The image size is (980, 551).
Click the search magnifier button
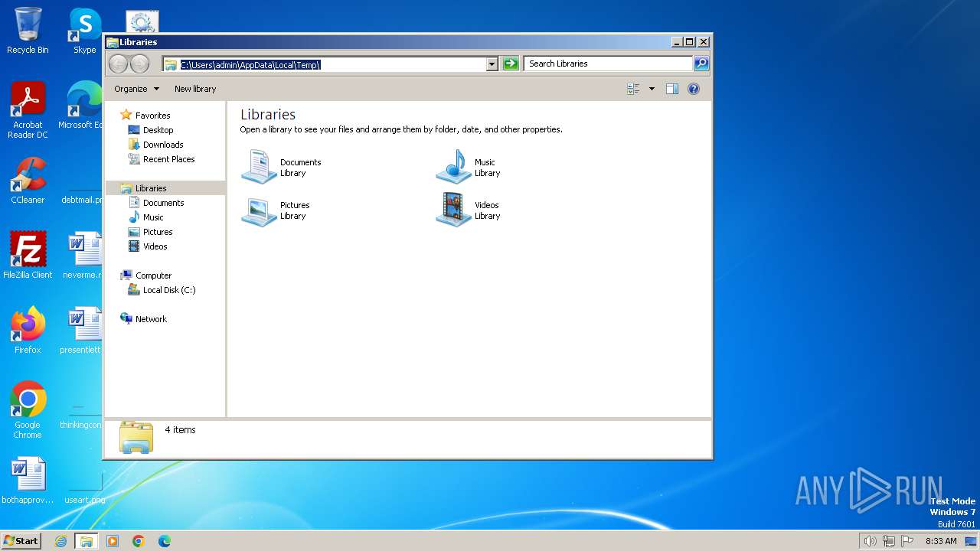pos(701,64)
